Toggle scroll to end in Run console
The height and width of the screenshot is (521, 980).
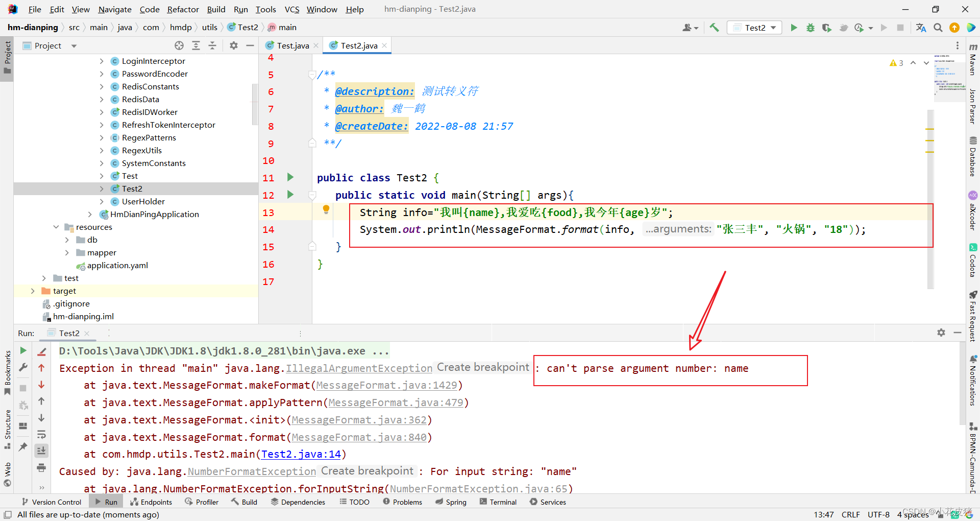[x=41, y=451]
